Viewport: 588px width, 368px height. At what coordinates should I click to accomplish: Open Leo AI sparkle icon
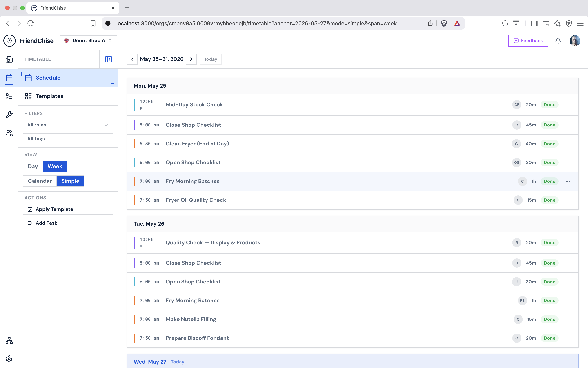pos(557,23)
